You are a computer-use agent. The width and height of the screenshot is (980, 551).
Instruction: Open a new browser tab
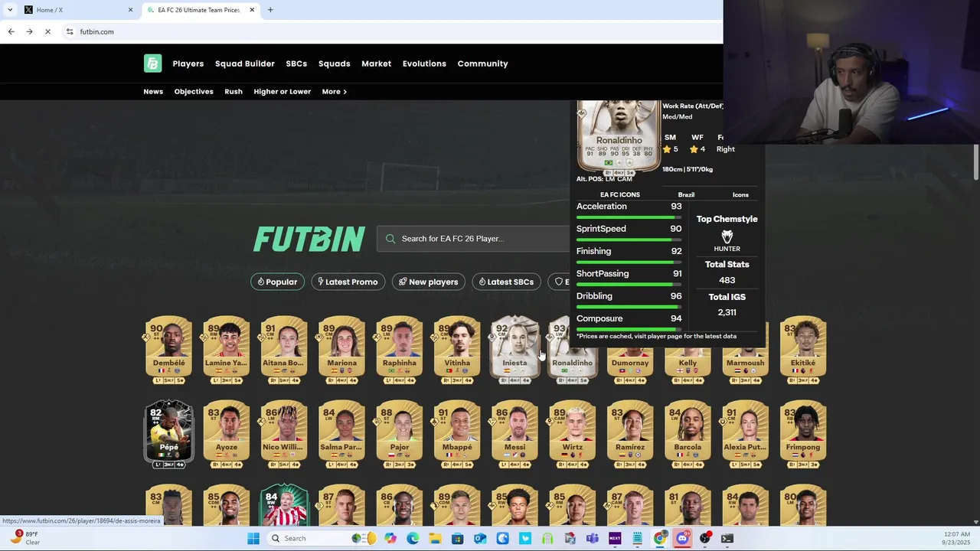tap(270, 10)
